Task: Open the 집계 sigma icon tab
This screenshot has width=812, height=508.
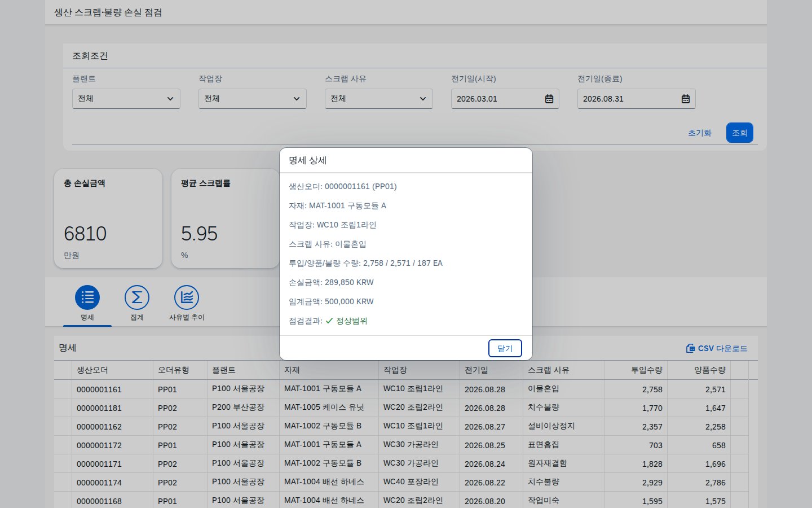Action: (137, 297)
